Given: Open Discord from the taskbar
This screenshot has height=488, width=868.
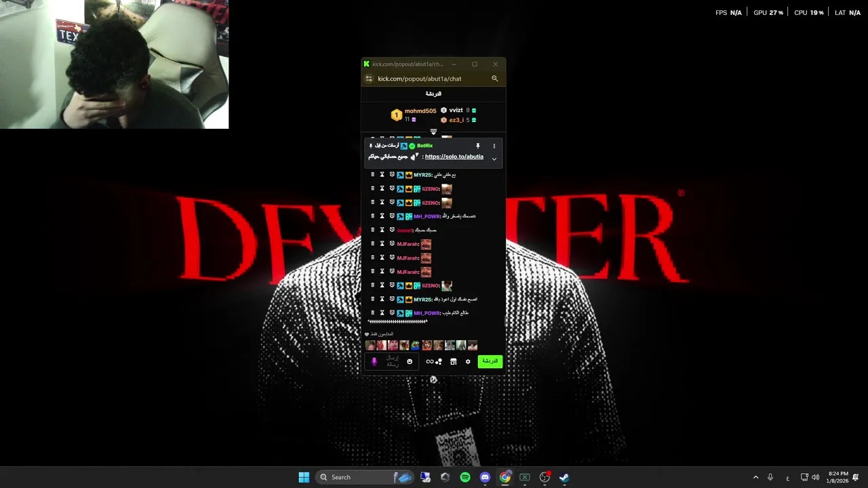Looking at the screenshot, I should click(x=485, y=477).
